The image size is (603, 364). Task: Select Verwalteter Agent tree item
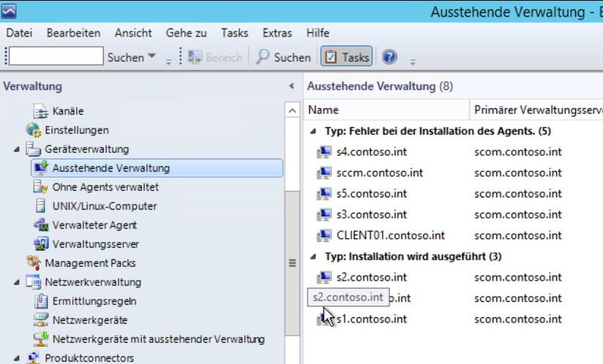[x=95, y=225]
